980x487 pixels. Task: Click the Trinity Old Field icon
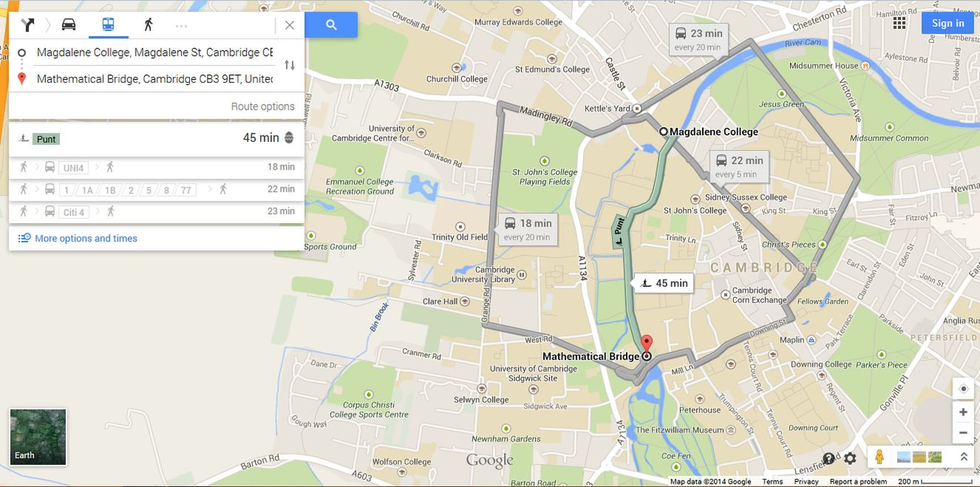pos(460,226)
